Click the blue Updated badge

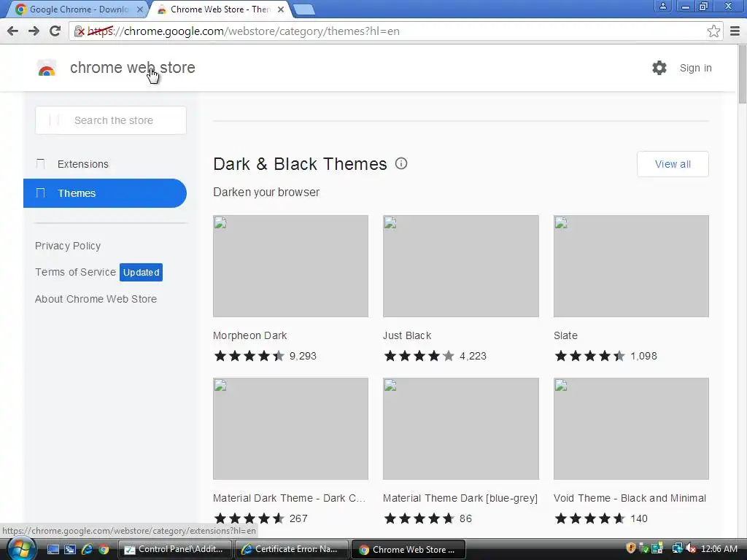tap(141, 273)
